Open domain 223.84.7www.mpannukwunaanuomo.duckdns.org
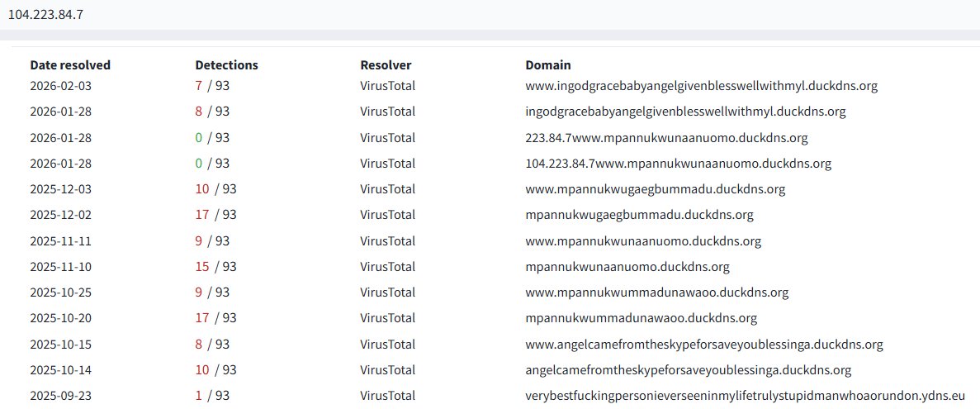The width and height of the screenshot is (980, 409). [666, 138]
